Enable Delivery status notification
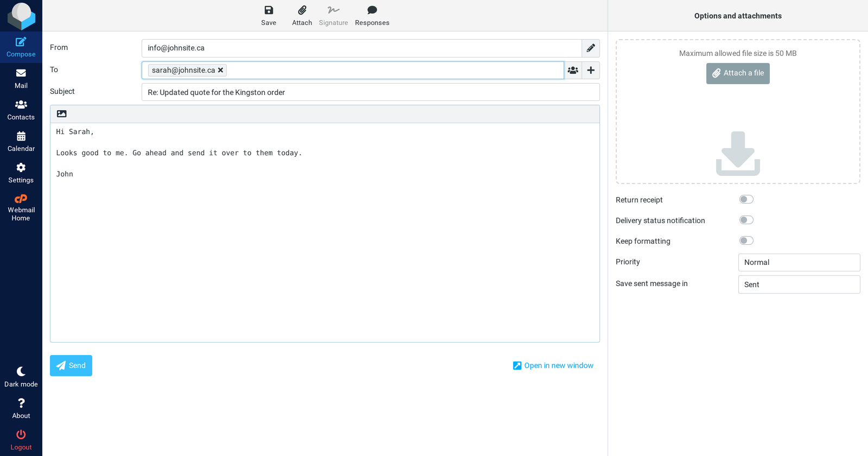The height and width of the screenshot is (456, 868). (746, 220)
